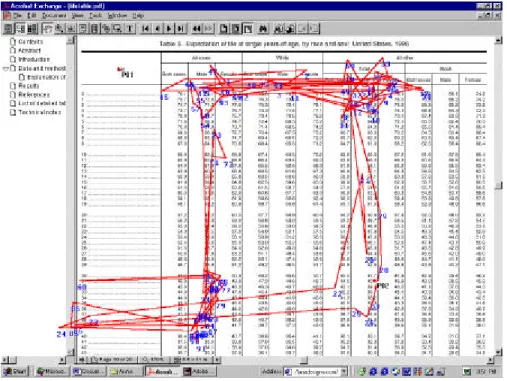
Task: Open the Introduction bookmark
Action: coord(34,59)
